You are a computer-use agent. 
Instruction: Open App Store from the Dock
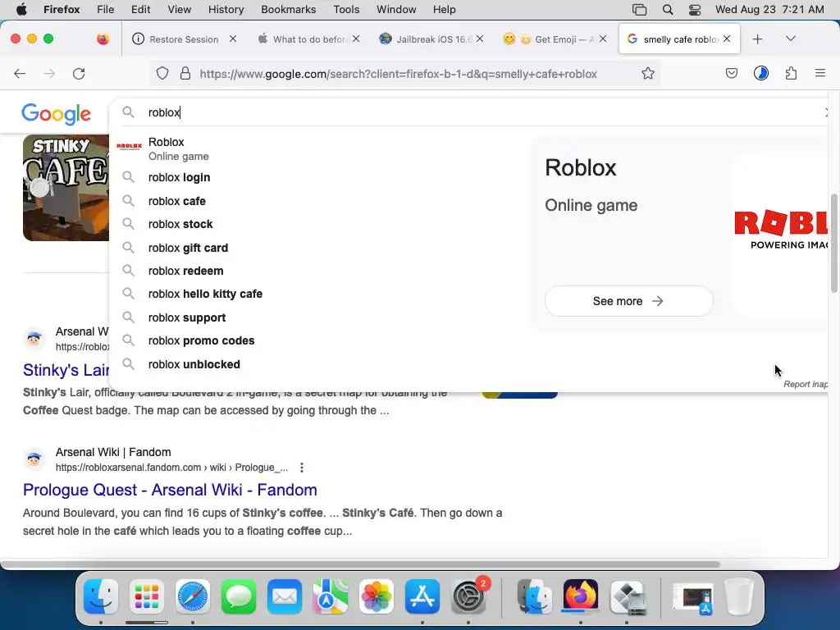tap(422, 596)
